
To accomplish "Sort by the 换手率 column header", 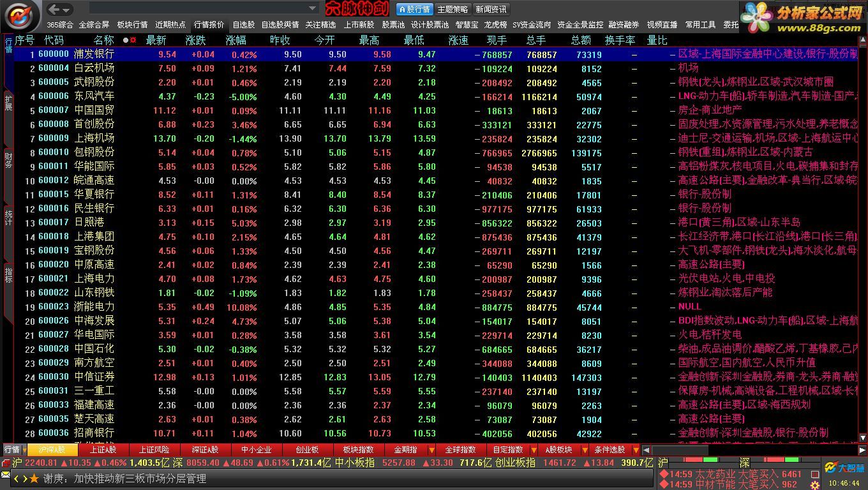I will 620,40.
